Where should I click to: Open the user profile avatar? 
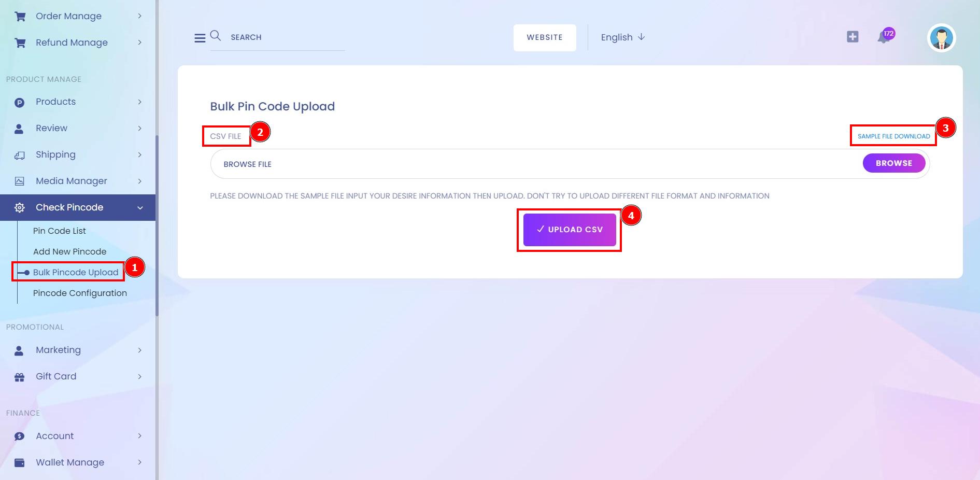point(941,38)
